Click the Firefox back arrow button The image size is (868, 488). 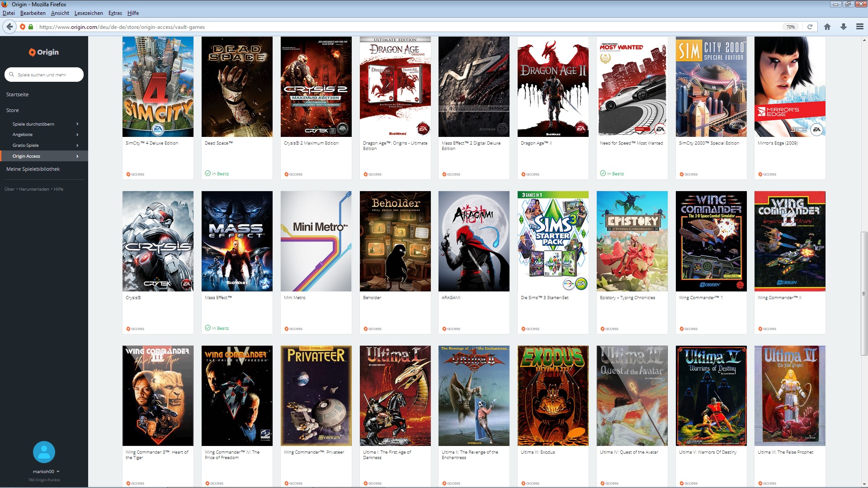(9, 27)
